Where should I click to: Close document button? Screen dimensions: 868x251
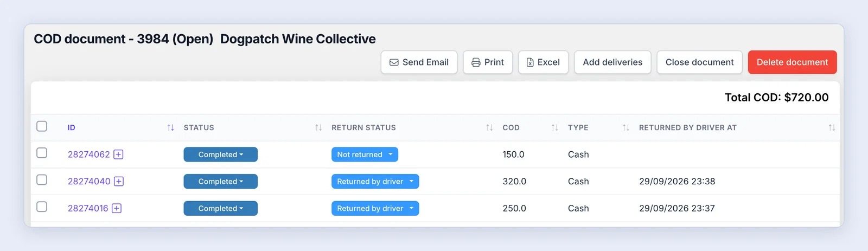[x=699, y=62]
